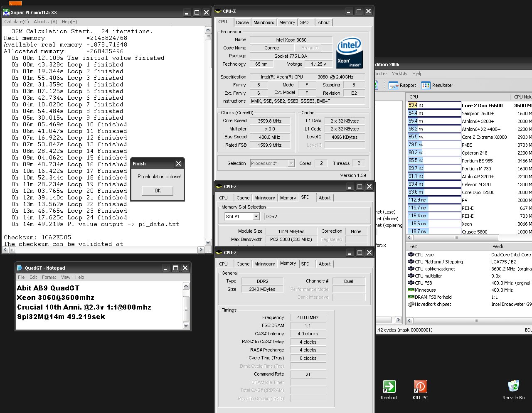The width and height of the screenshot is (532, 413).
Task: Click the Felt column header
Action: click(x=448, y=246)
